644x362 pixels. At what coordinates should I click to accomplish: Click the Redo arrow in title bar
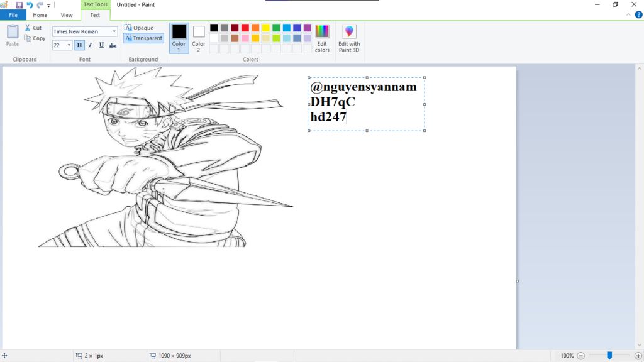[40, 5]
